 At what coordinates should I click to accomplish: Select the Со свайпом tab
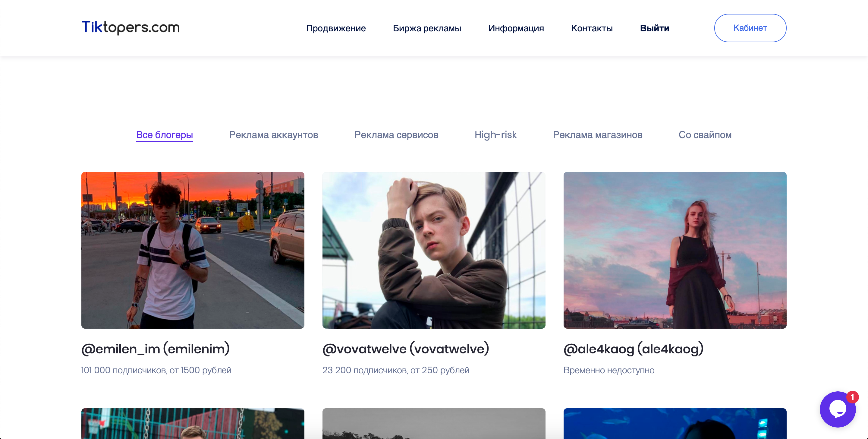pos(705,135)
